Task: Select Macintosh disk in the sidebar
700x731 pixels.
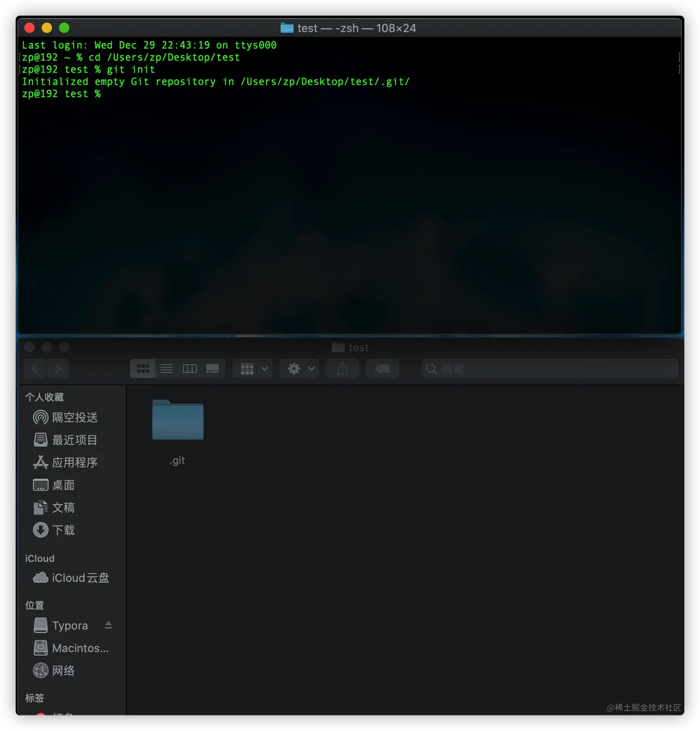Action: [71, 648]
